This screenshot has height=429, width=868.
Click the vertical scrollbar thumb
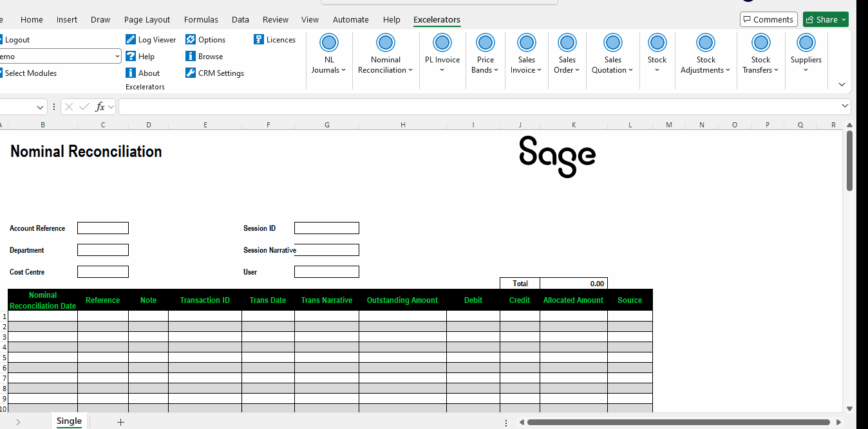point(849,161)
